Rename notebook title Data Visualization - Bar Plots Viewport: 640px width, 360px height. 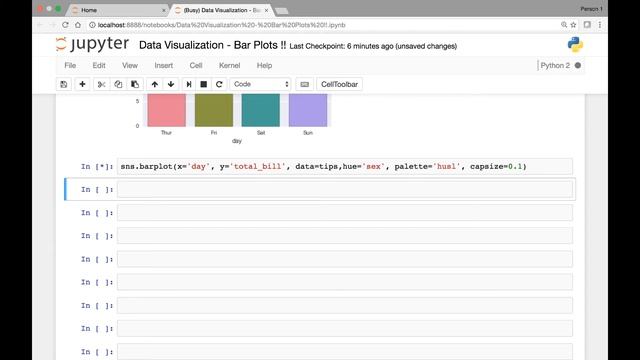[212, 45]
